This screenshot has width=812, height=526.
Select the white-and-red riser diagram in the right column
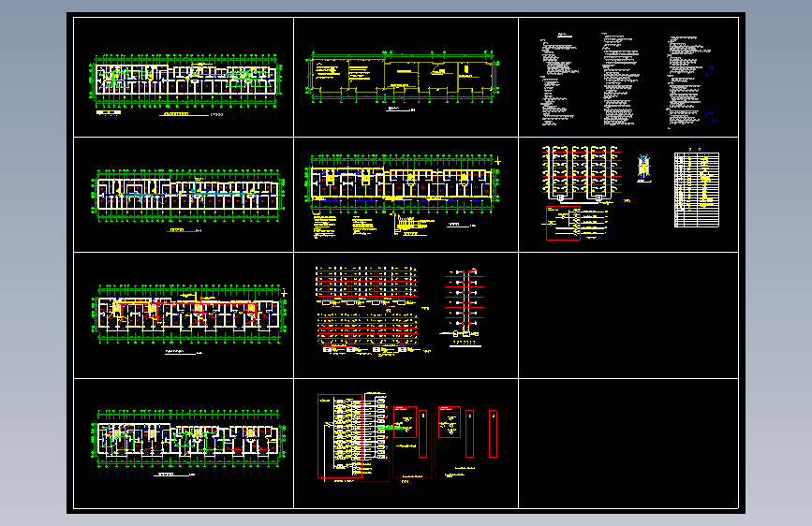[x=582, y=173]
